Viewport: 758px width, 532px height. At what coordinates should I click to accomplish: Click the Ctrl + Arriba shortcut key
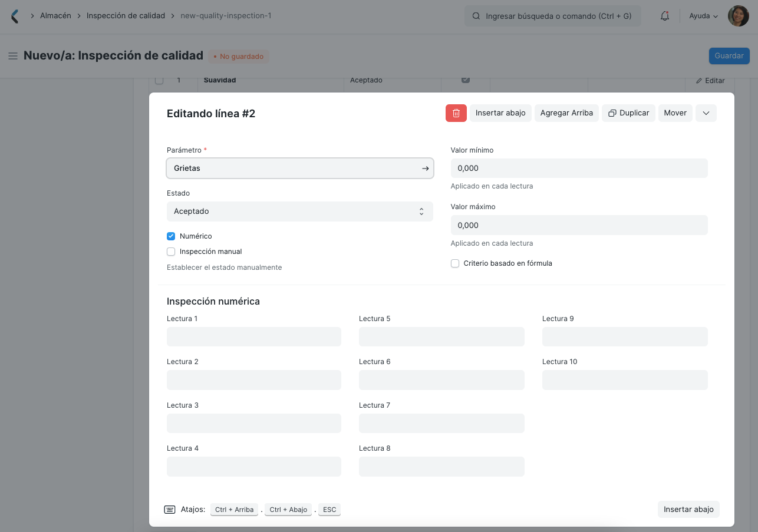[234, 510]
